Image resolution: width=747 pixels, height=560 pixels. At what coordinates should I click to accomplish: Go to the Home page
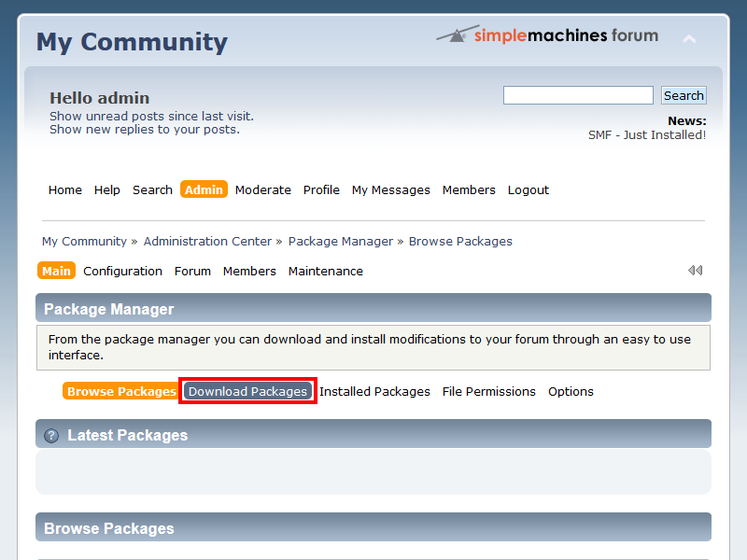tap(64, 190)
